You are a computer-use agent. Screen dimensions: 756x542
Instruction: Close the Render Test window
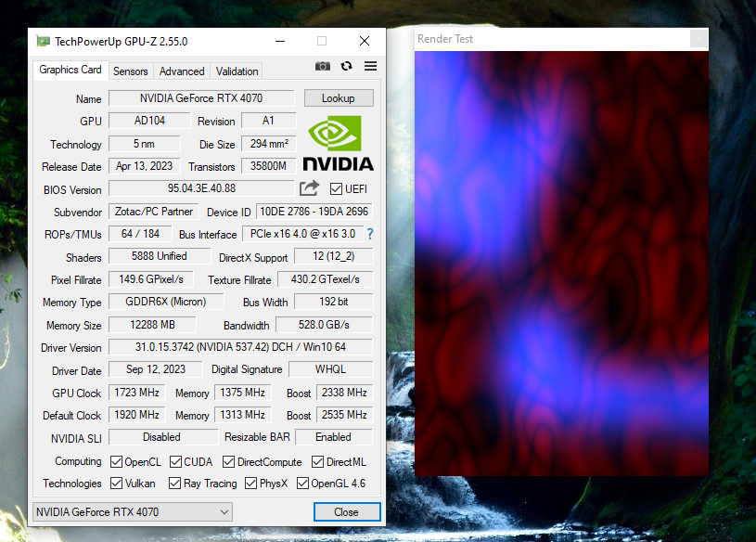tap(698, 38)
